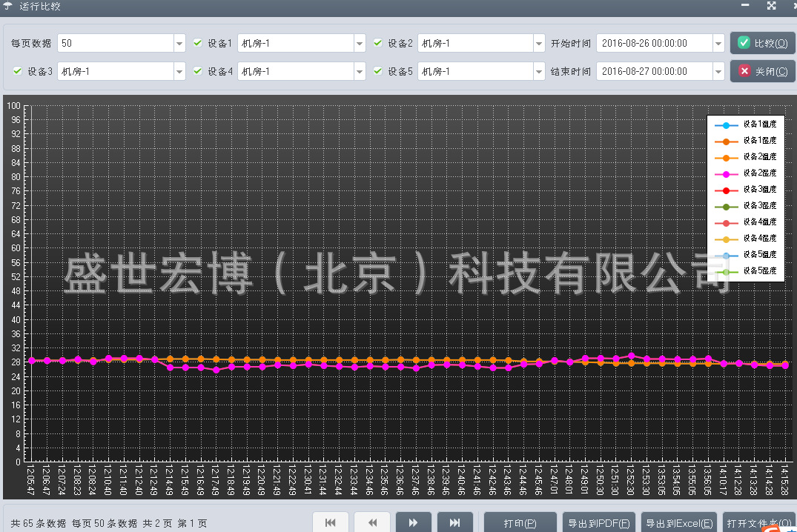
Task: Toggle the 设备2 checkbox
Action: [377, 43]
